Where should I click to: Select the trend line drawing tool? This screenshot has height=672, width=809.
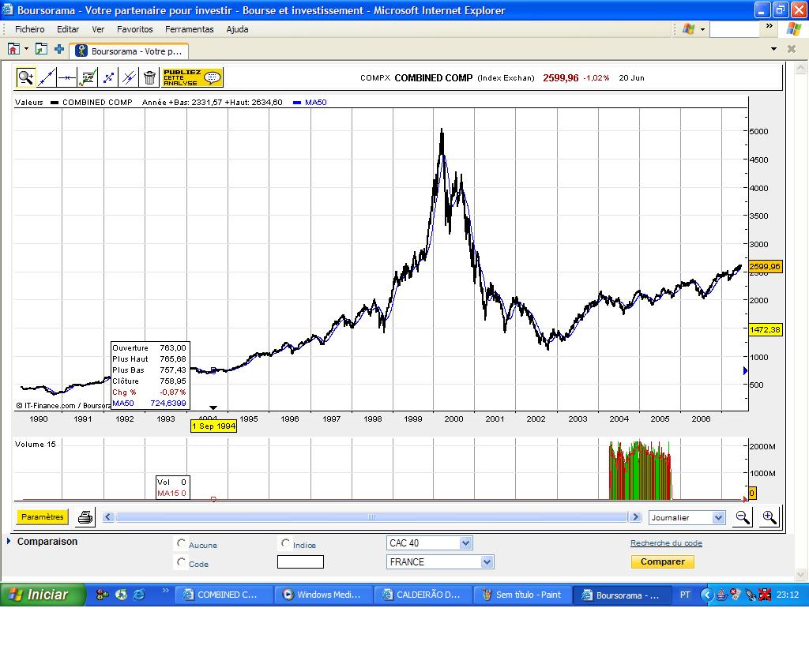45,78
